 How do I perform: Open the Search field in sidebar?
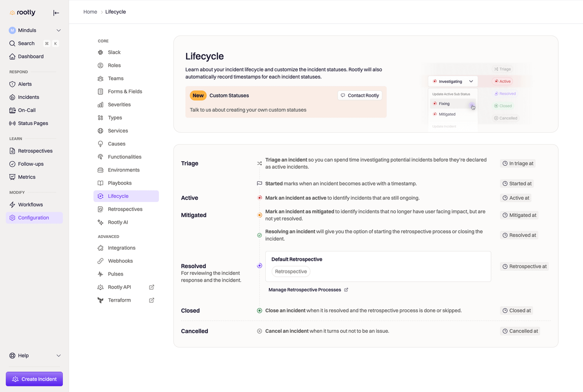[x=34, y=43]
